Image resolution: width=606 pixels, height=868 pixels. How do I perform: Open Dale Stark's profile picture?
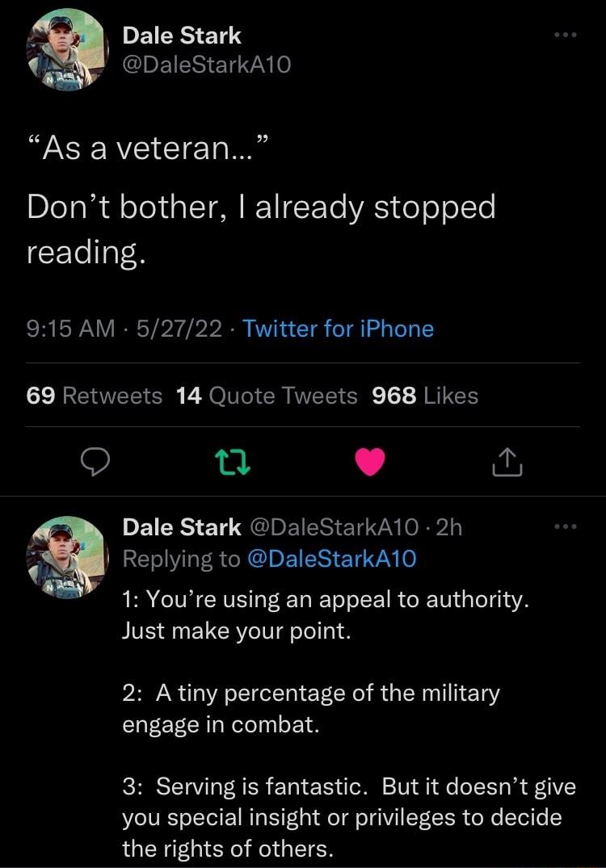65,50
